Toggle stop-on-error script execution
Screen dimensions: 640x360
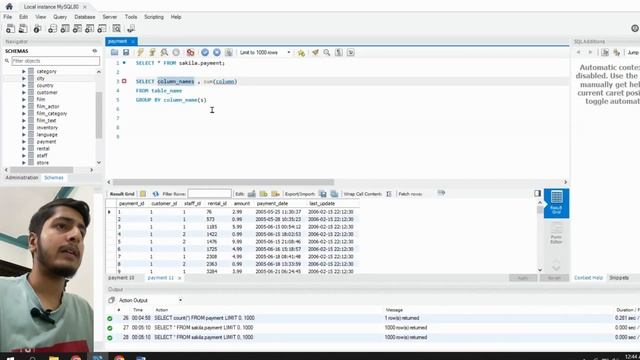(x=190, y=52)
